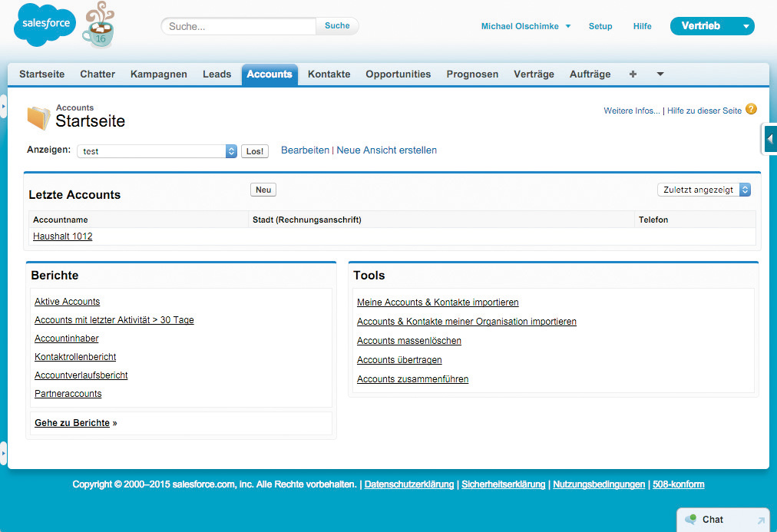Open Accounts mit letzter Aktivität report

click(114, 320)
